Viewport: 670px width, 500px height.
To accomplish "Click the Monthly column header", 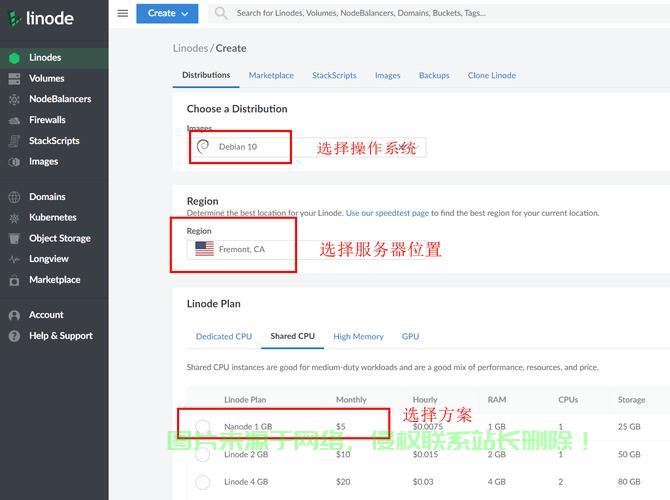I will coord(351,400).
